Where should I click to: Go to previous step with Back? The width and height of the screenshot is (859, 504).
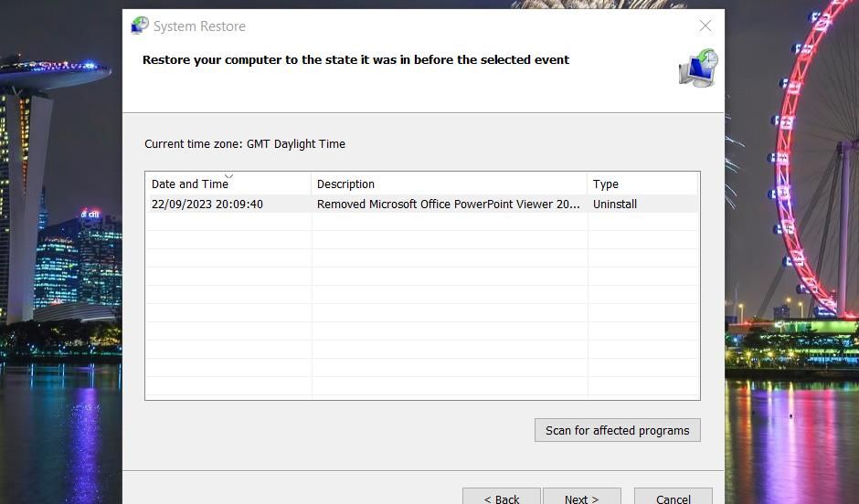pyautogui.click(x=501, y=499)
